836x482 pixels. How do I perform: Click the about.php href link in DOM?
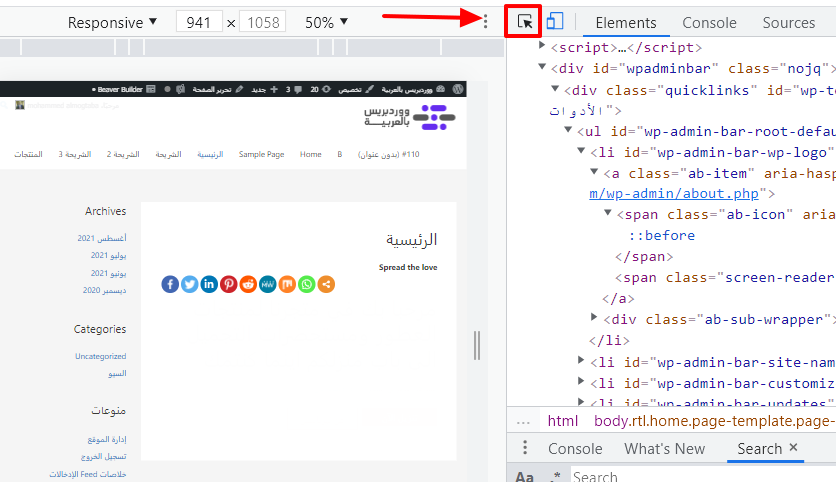click(674, 194)
